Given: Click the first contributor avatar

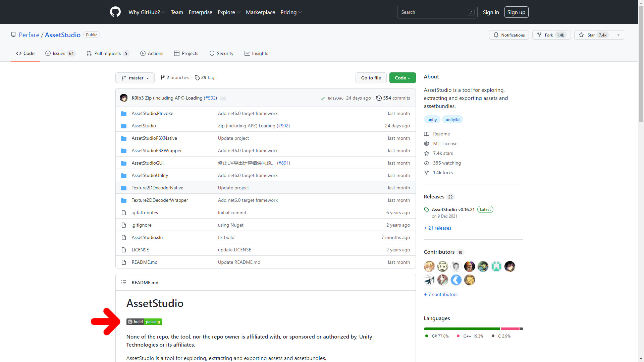Looking at the screenshot, I should pos(429,266).
